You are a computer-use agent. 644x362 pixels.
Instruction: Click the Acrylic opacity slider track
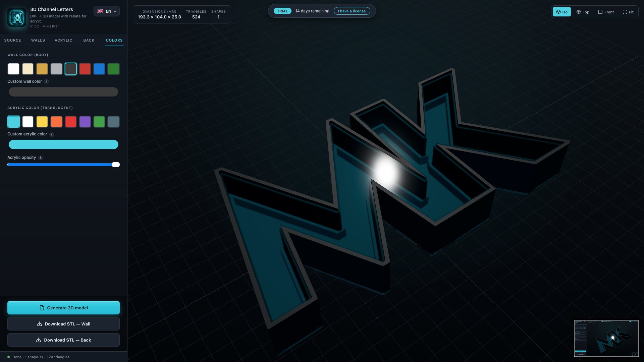(x=63, y=165)
